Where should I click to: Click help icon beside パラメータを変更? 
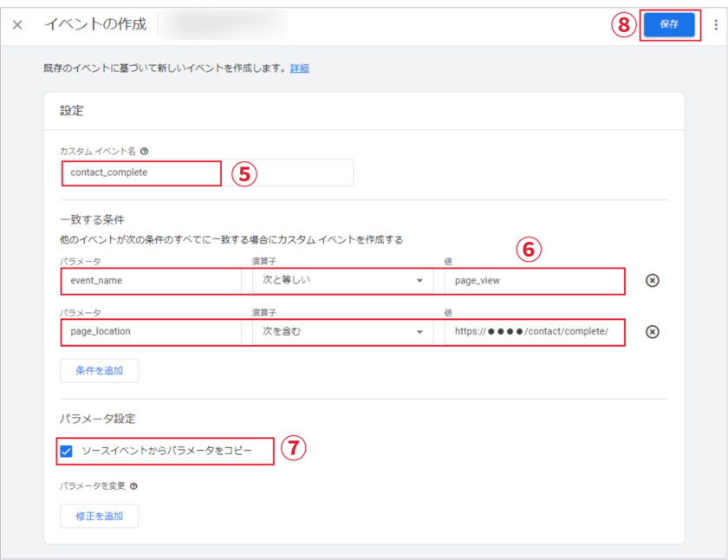click(x=133, y=485)
